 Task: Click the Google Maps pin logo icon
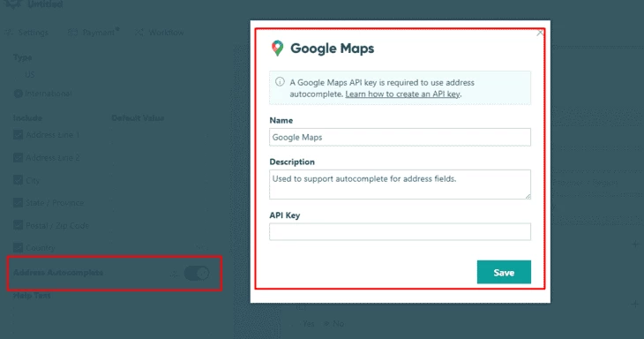click(x=278, y=48)
